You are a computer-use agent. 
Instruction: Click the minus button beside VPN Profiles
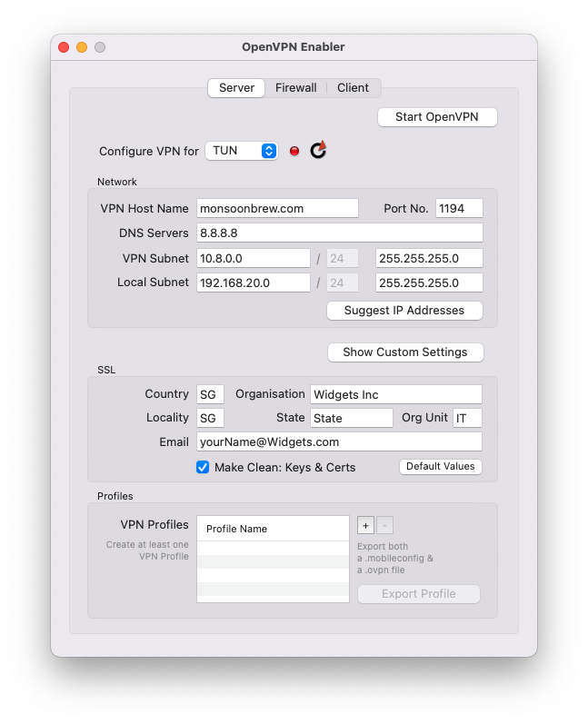pos(384,526)
